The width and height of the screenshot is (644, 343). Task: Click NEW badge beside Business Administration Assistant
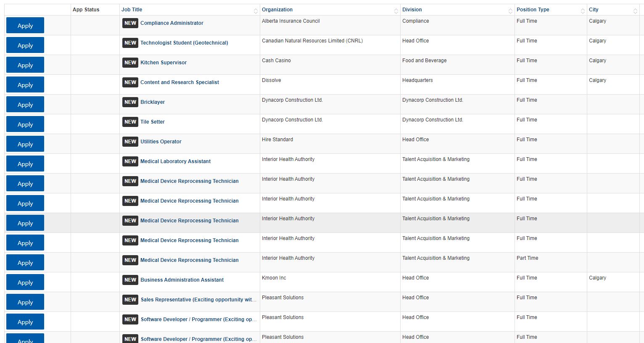(130, 280)
